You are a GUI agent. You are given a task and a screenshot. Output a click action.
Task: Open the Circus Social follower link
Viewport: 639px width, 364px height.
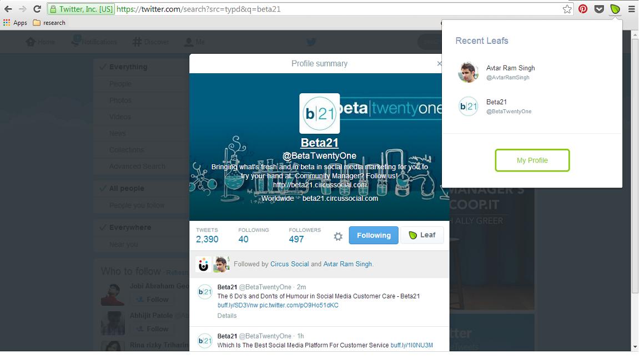[x=289, y=264]
